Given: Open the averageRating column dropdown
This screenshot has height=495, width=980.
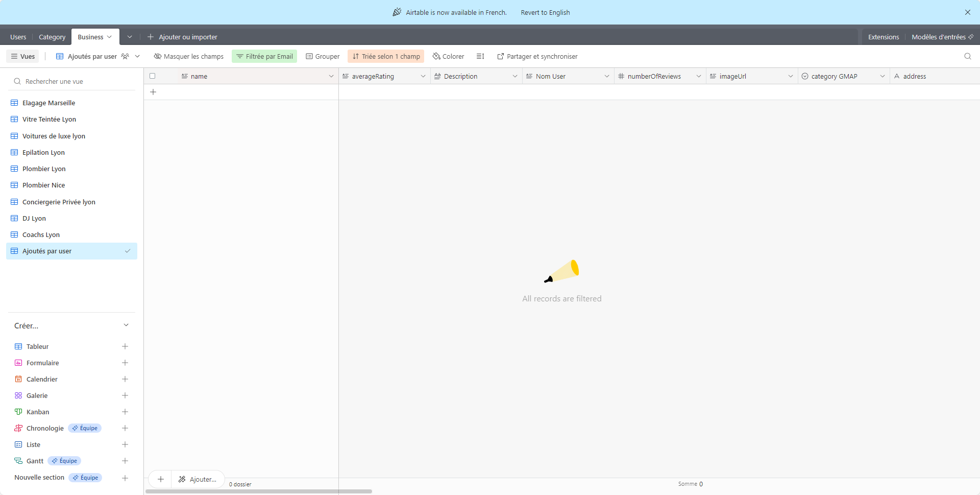Looking at the screenshot, I should coord(423,76).
